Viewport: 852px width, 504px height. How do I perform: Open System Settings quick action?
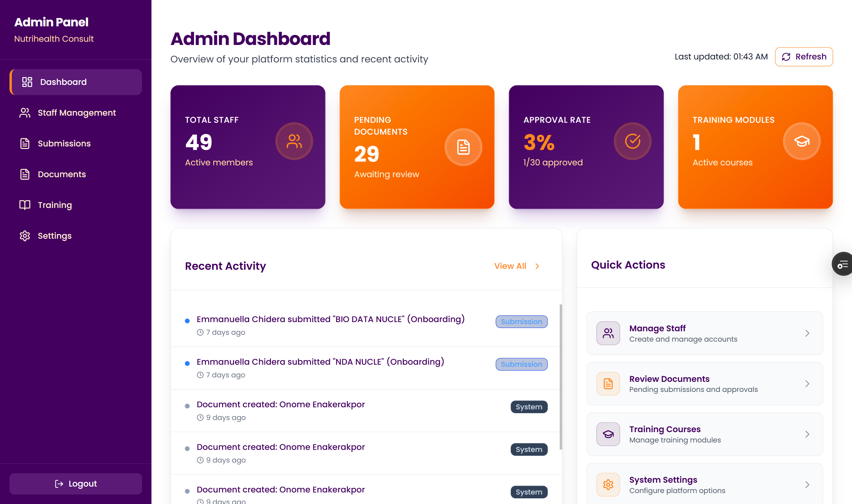[705, 484]
